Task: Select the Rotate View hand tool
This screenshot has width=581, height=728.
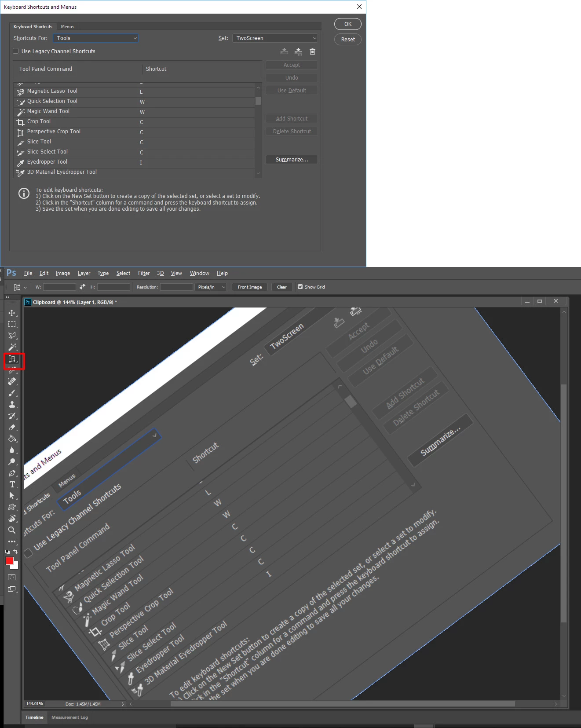Action: 12,519
